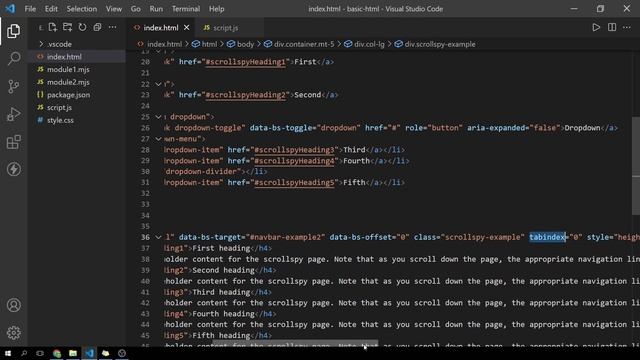Screen dimensions: 640x360
Task: Click the taskbar search icon
Action: click(x=24, y=353)
